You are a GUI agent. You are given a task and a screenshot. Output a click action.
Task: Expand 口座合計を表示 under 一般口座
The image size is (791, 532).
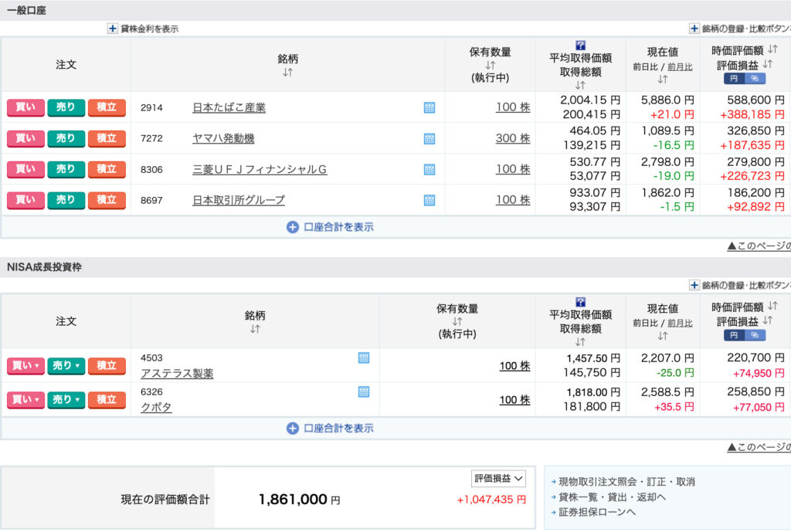tap(331, 228)
